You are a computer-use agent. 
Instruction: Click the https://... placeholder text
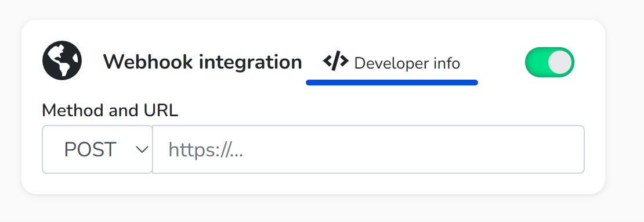[206, 150]
